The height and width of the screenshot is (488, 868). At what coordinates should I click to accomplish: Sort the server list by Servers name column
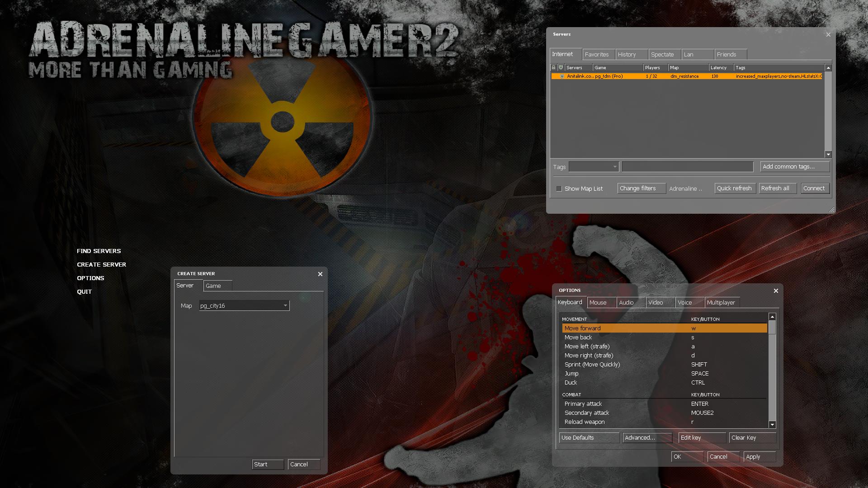579,67
